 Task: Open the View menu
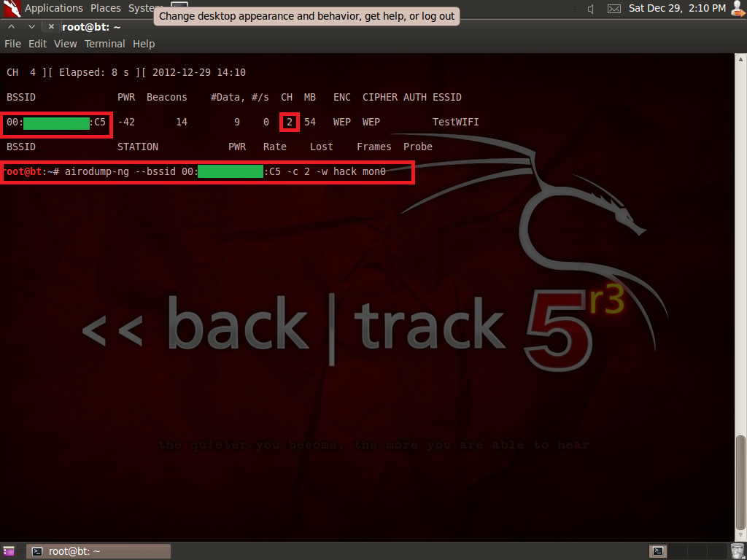[x=65, y=44]
